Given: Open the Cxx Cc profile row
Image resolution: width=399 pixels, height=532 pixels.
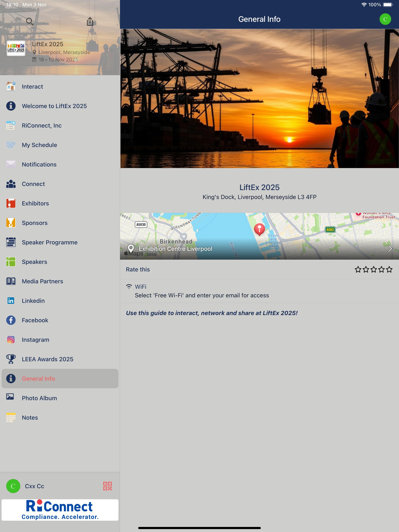Looking at the screenshot, I should pos(60,486).
